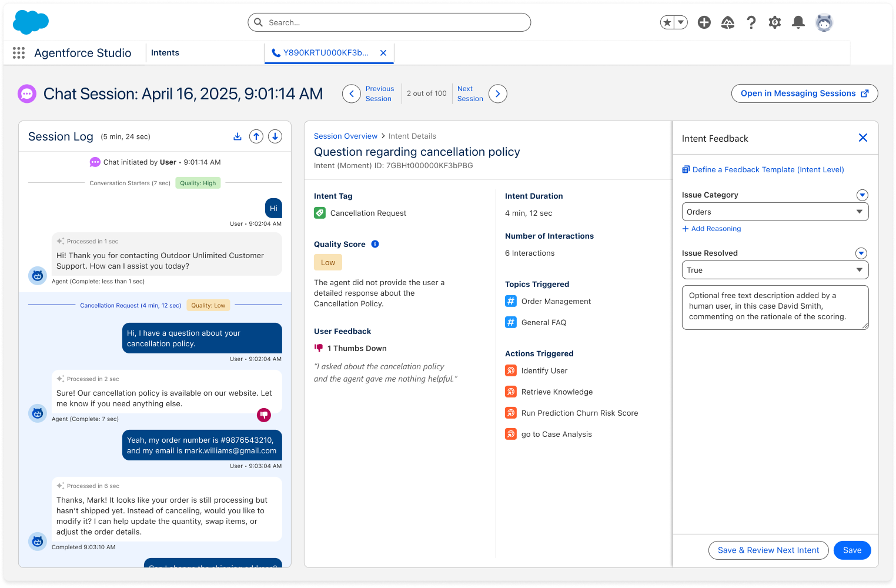Open the Global Actions plus icon
896x588 pixels.
click(704, 22)
